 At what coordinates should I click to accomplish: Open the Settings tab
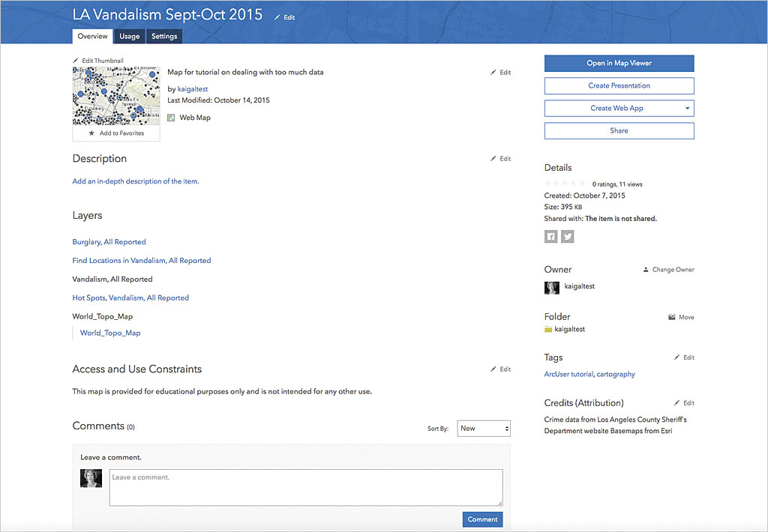164,36
